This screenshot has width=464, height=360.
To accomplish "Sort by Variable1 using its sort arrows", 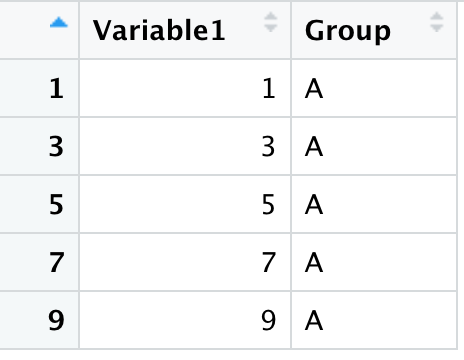I will (x=270, y=22).
